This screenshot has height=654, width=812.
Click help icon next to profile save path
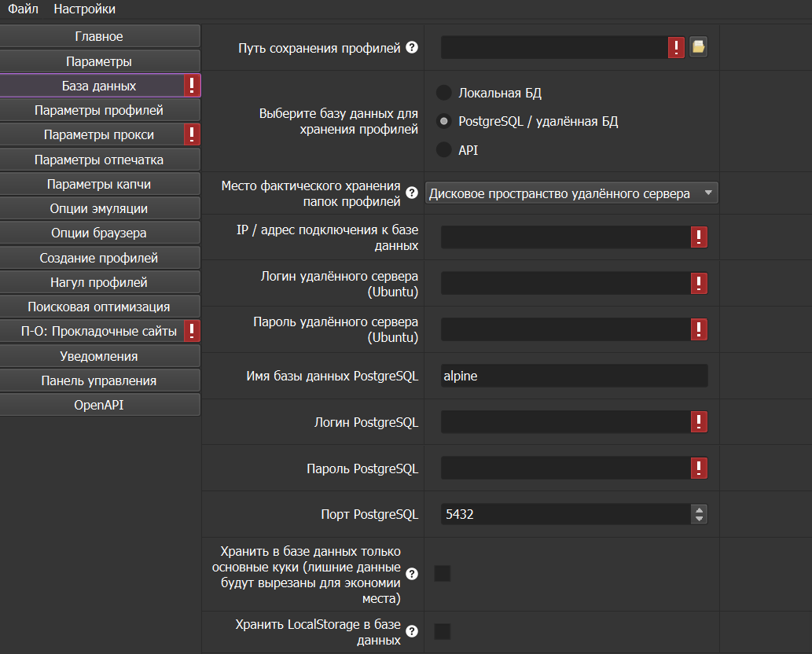point(412,48)
